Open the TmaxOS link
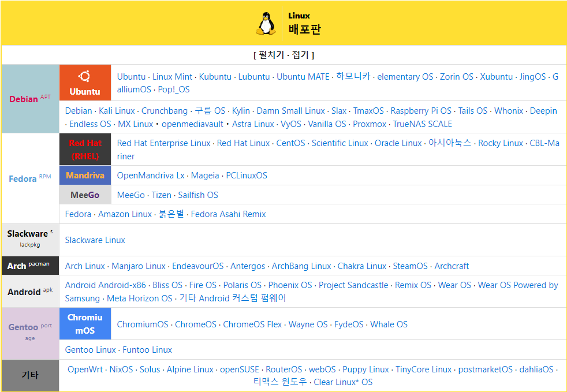This screenshot has width=567, height=392. (368, 111)
